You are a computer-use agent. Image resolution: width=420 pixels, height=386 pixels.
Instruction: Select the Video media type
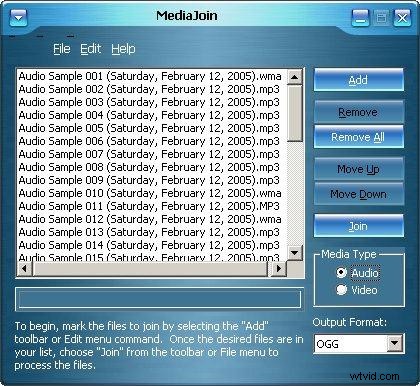[357, 290]
